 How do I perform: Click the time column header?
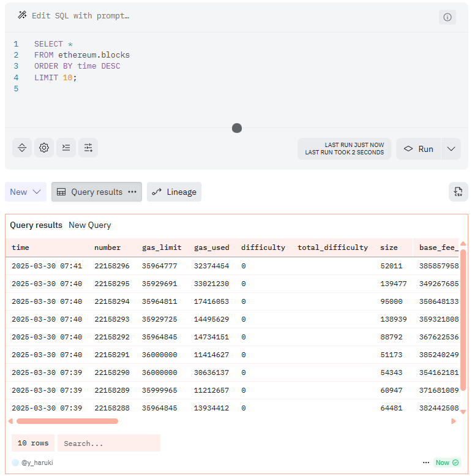(x=20, y=247)
